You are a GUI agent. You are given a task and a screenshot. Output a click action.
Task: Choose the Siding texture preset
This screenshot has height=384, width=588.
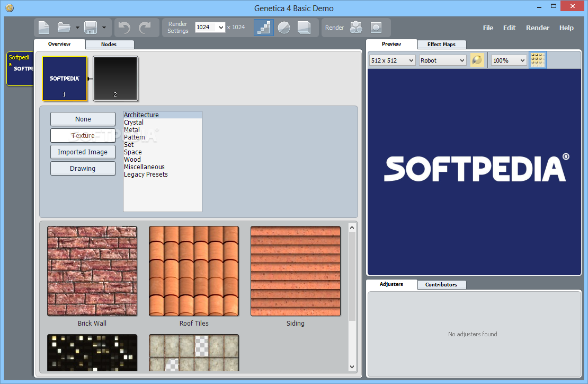[x=296, y=271]
